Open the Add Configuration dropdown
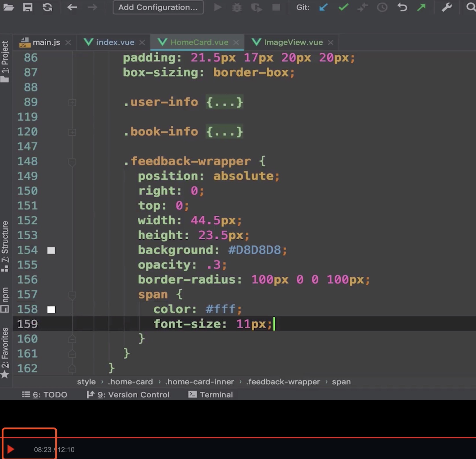 pos(158,7)
